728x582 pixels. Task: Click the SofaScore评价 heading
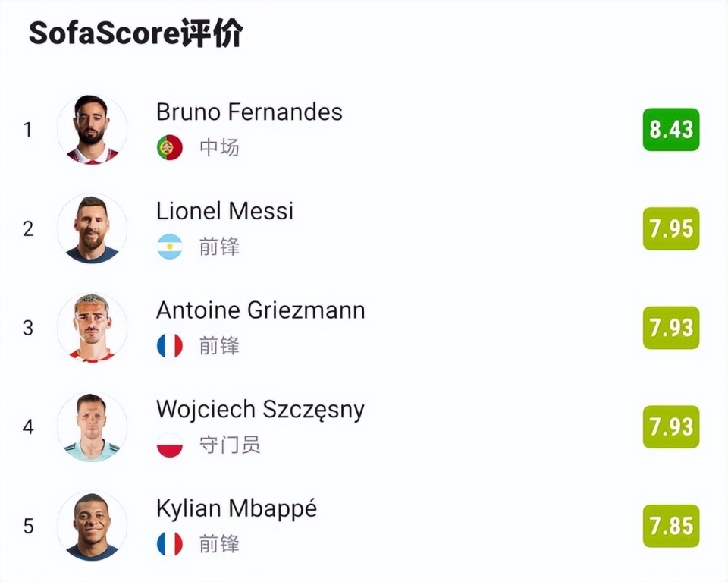136,33
